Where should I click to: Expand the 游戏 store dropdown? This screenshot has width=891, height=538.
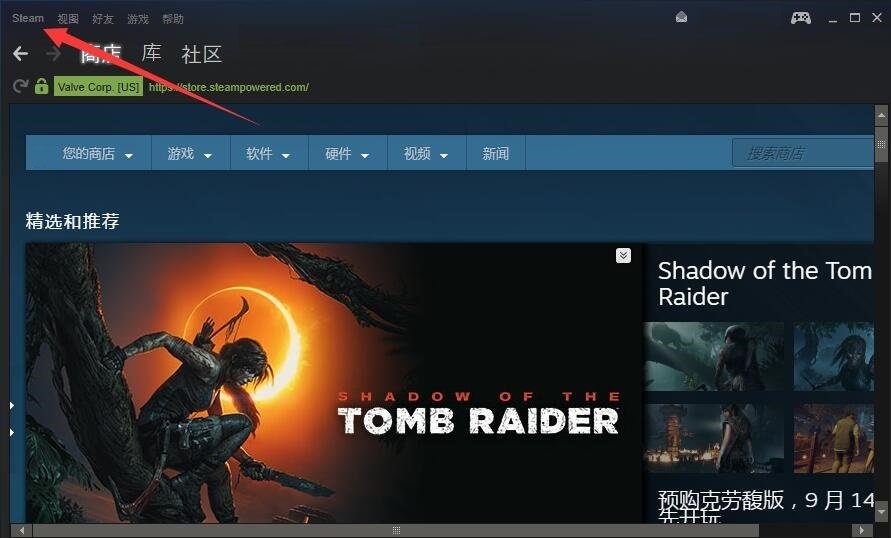pyautogui.click(x=190, y=153)
